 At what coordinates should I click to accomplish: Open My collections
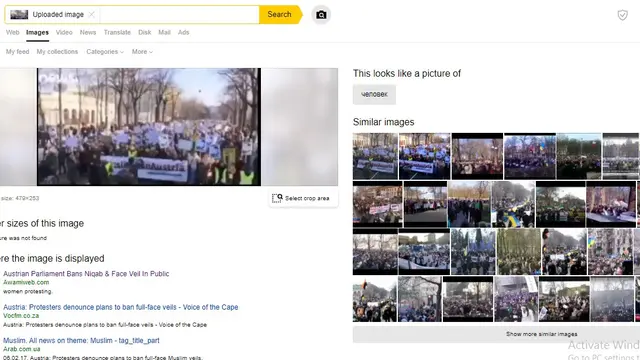click(x=57, y=52)
